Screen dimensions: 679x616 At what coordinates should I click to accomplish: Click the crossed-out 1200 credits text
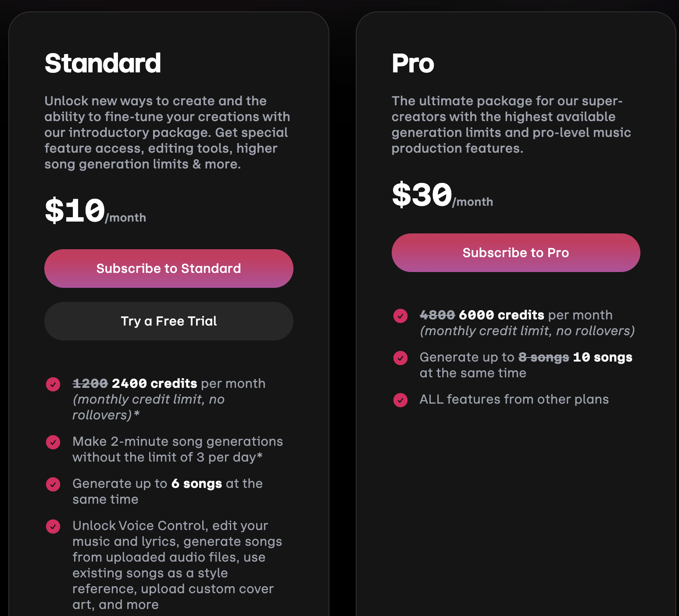[90, 383]
